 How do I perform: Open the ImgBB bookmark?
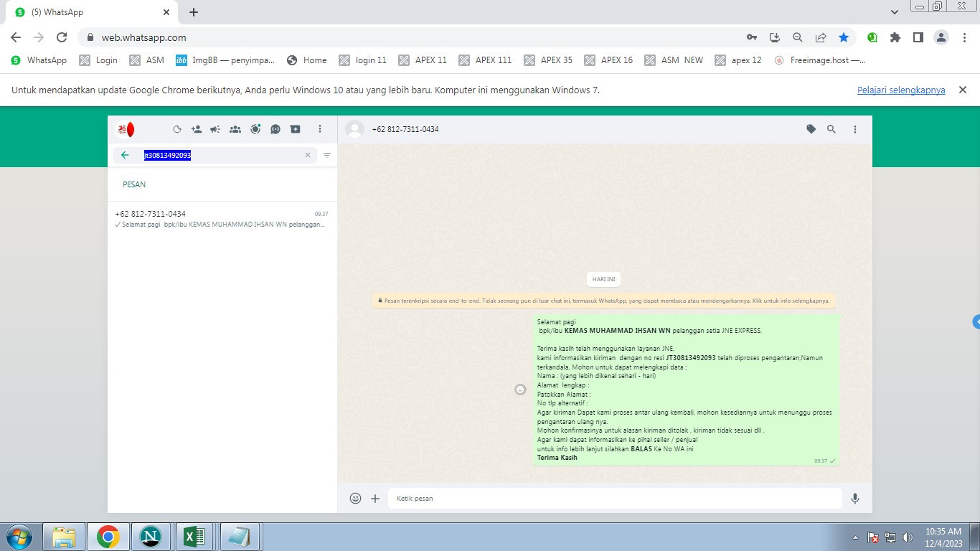click(225, 60)
